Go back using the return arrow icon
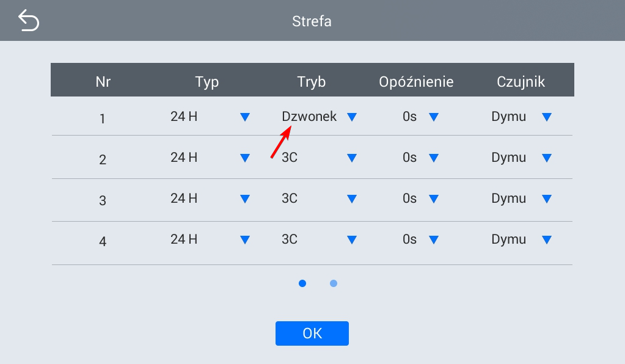The image size is (625, 364). coord(29,21)
